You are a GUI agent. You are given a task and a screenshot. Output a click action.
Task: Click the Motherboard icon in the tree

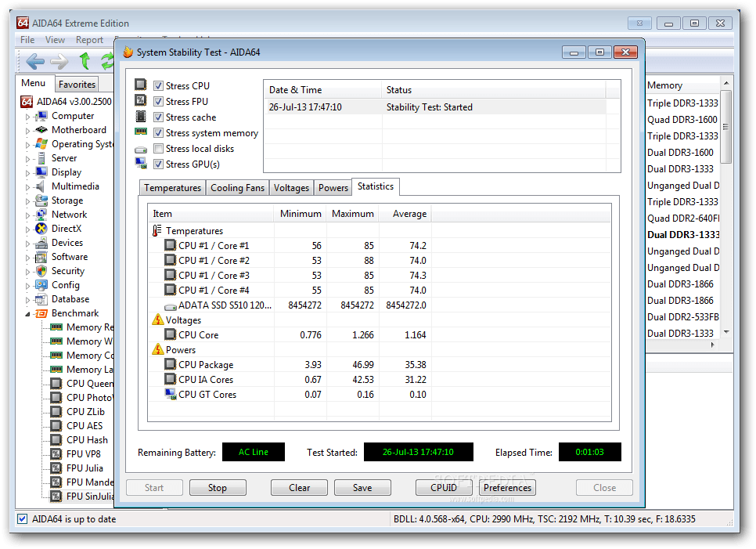click(41, 130)
